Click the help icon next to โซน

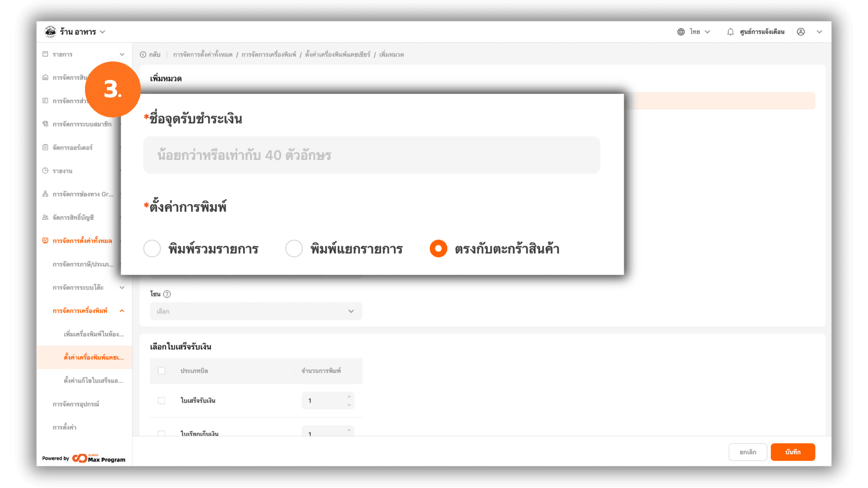[167, 294]
